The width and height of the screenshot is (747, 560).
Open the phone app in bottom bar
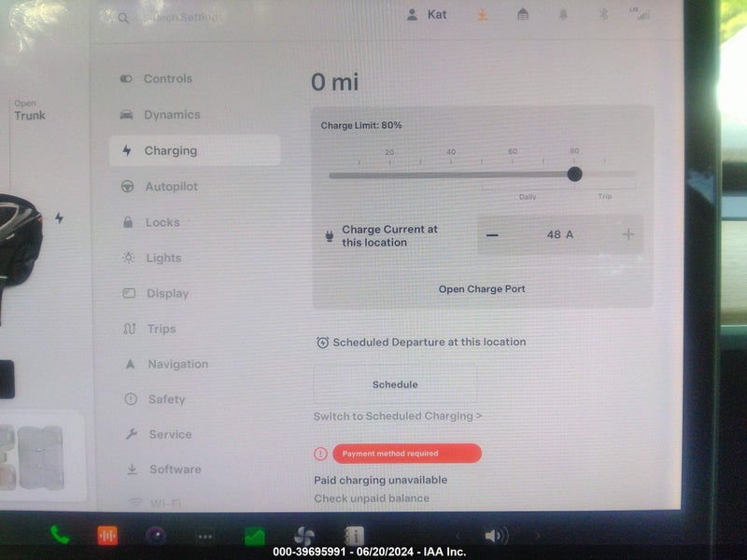pyautogui.click(x=60, y=535)
